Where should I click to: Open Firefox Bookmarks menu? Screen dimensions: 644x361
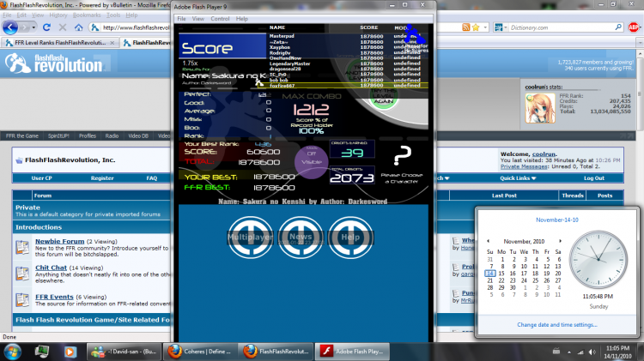point(87,15)
